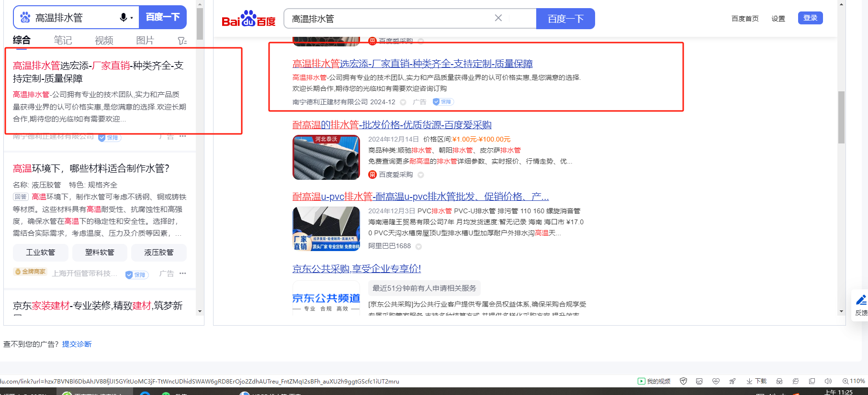The image size is (868, 395).
Task: Expand more options for 上海开恒管带 ad
Action: 182,274
